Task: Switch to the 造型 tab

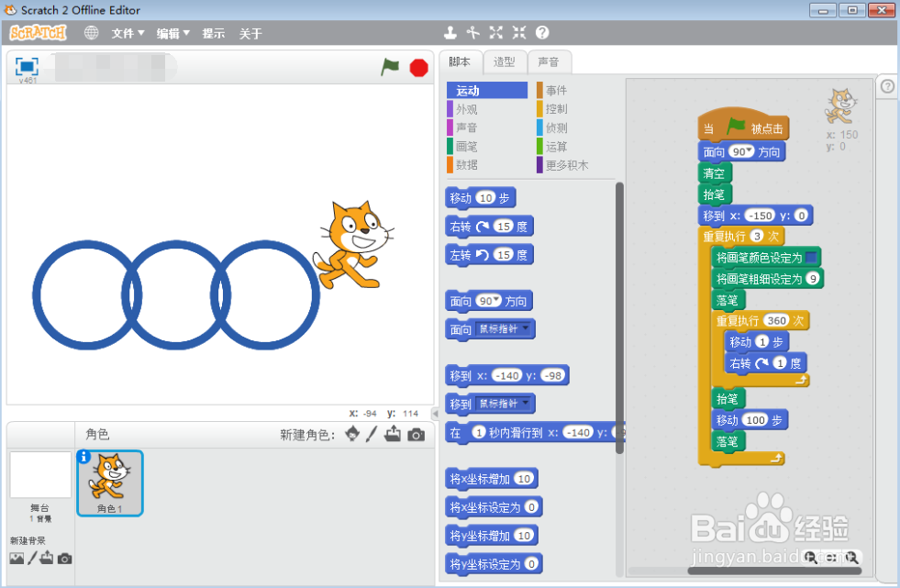Action: click(505, 62)
